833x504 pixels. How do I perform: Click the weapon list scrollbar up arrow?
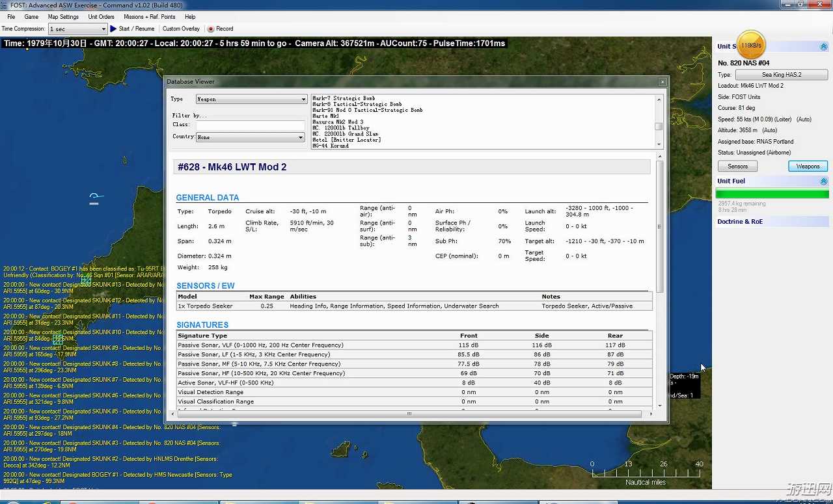tap(659, 99)
